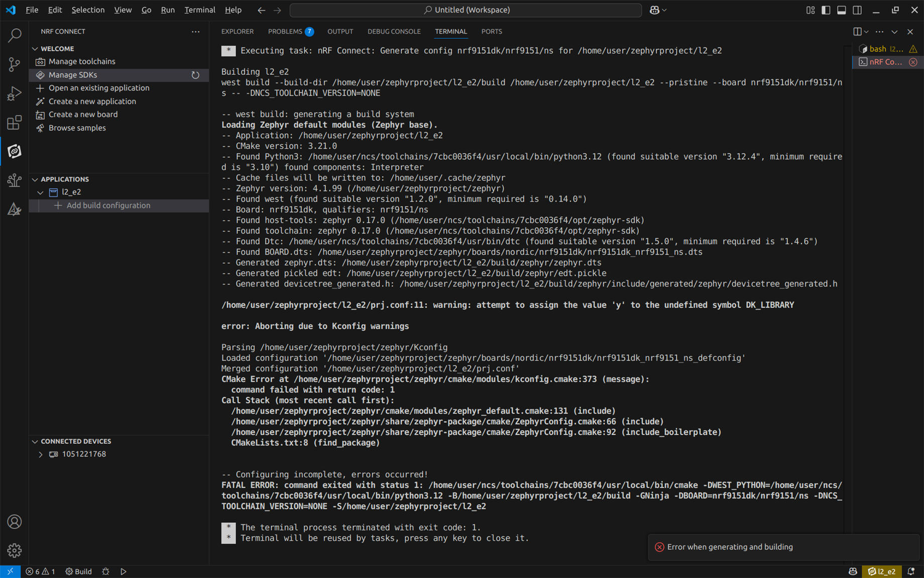Split the terminal
The height and width of the screenshot is (578, 924).
[x=857, y=31]
